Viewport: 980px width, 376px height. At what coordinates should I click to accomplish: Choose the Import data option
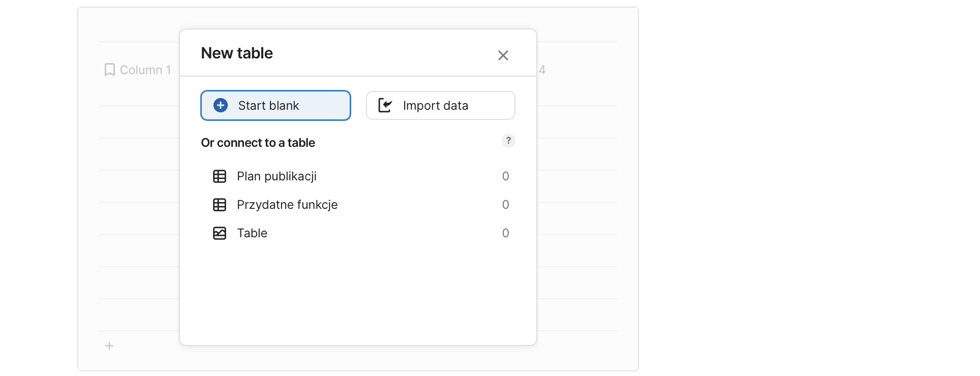[x=440, y=106]
